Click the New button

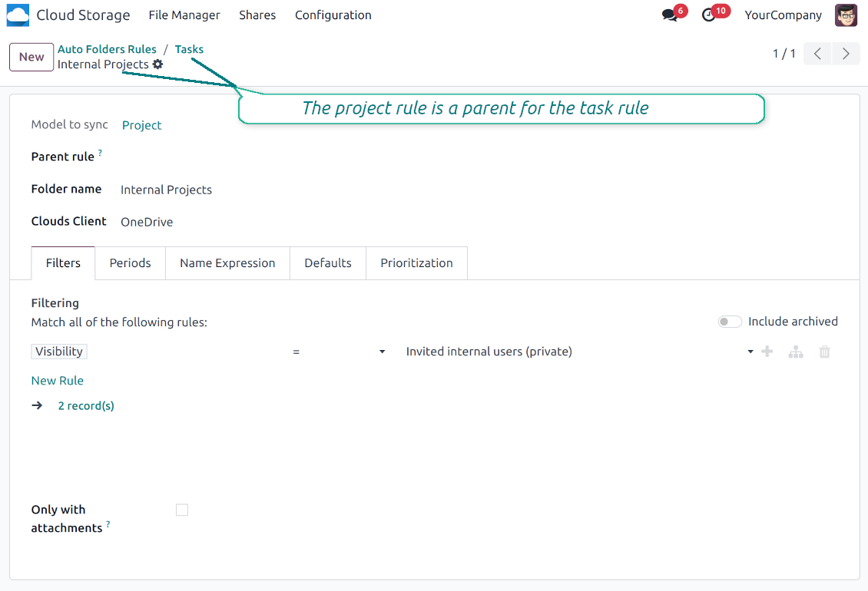click(x=31, y=57)
